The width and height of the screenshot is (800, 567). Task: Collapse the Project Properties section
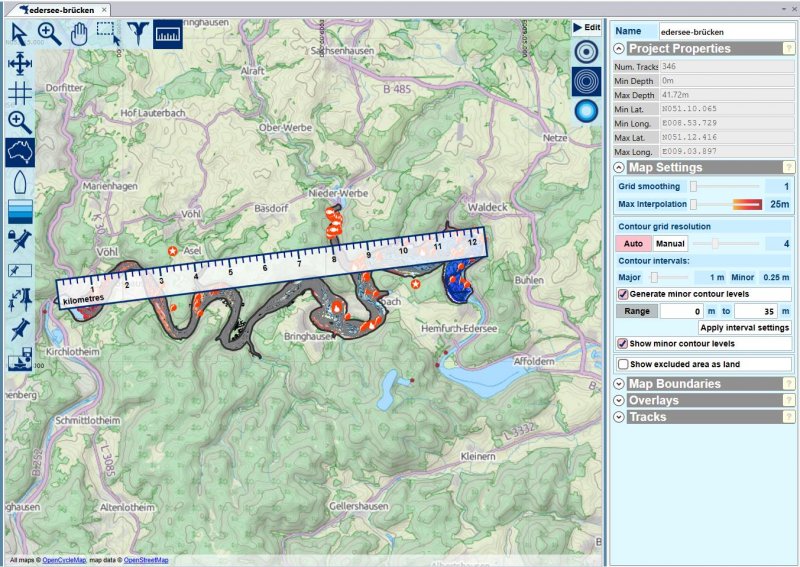619,48
